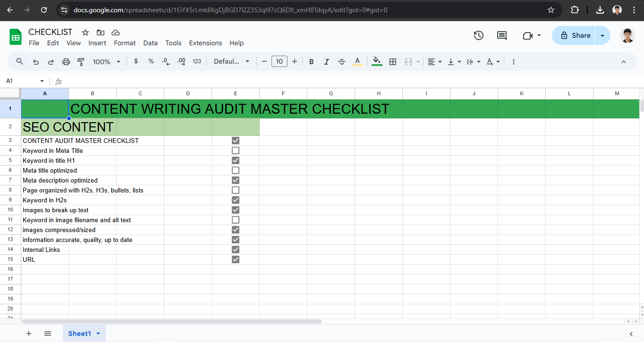Open the horizontal align dropdown
This screenshot has height=342, width=644.
pyautogui.click(x=435, y=62)
